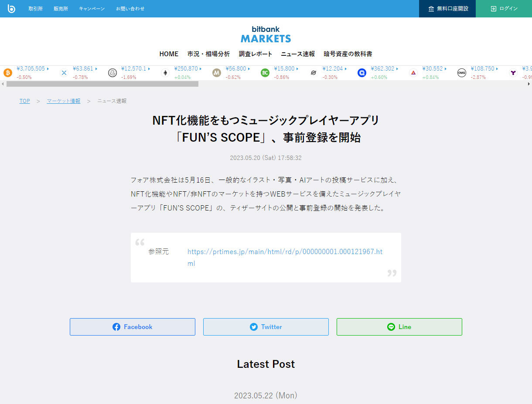Open the 市況・相場分析 menu item
Viewport: 532px width, 404px height.
pos(208,54)
